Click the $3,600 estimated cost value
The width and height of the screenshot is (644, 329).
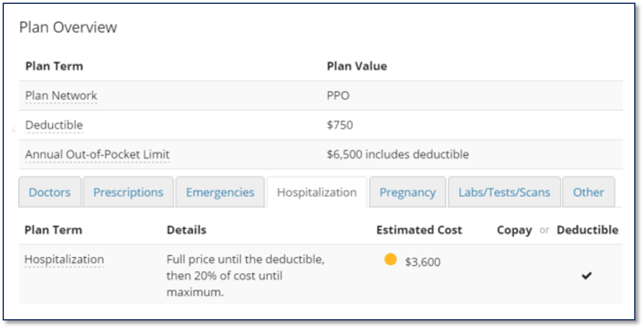[x=423, y=262]
